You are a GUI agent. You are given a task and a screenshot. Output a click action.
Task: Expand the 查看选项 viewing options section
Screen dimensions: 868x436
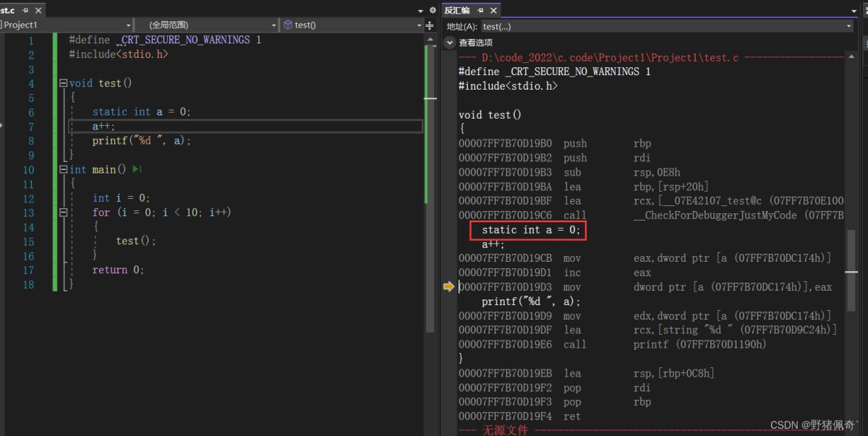tap(449, 43)
